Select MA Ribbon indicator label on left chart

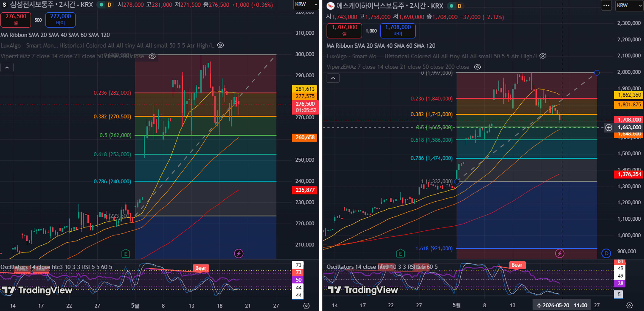click(x=55, y=35)
